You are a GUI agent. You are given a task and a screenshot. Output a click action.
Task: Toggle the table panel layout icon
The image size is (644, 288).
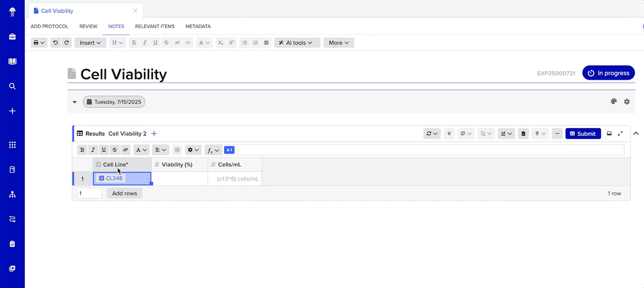pyautogui.click(x=609, y=134)
